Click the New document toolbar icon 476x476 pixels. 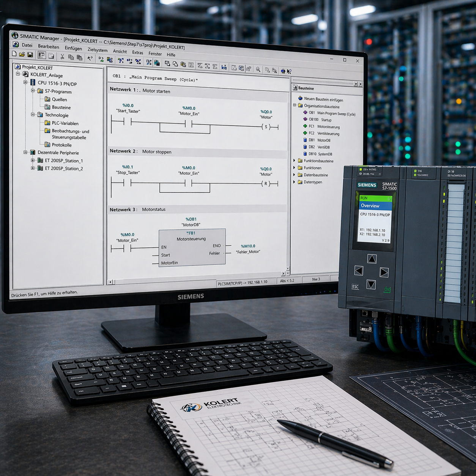(14, 54)
